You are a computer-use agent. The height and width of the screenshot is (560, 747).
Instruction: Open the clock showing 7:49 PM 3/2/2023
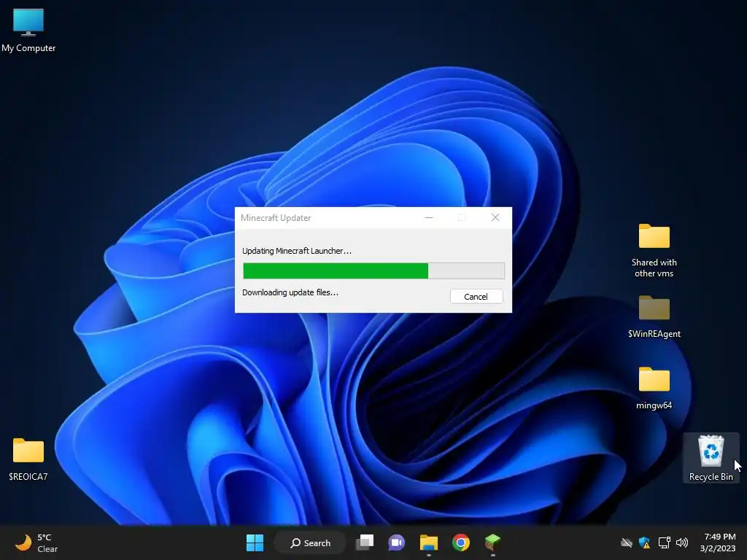(x=719, y=542)
